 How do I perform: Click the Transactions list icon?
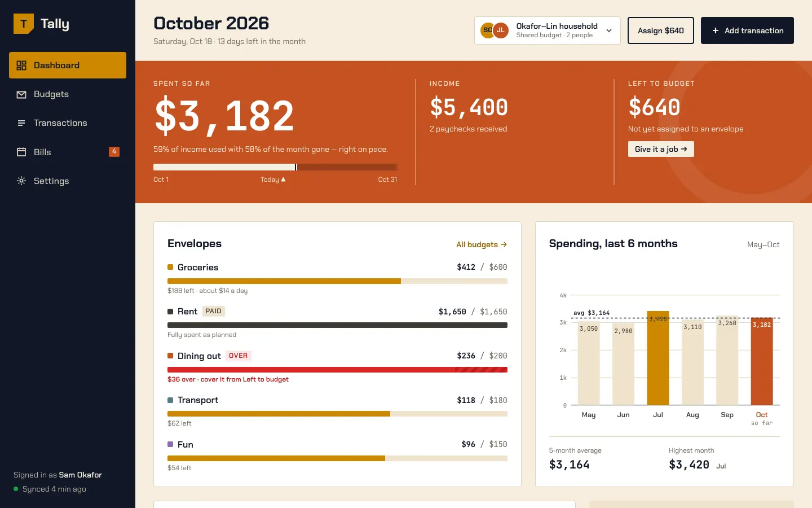click(21, 123)
